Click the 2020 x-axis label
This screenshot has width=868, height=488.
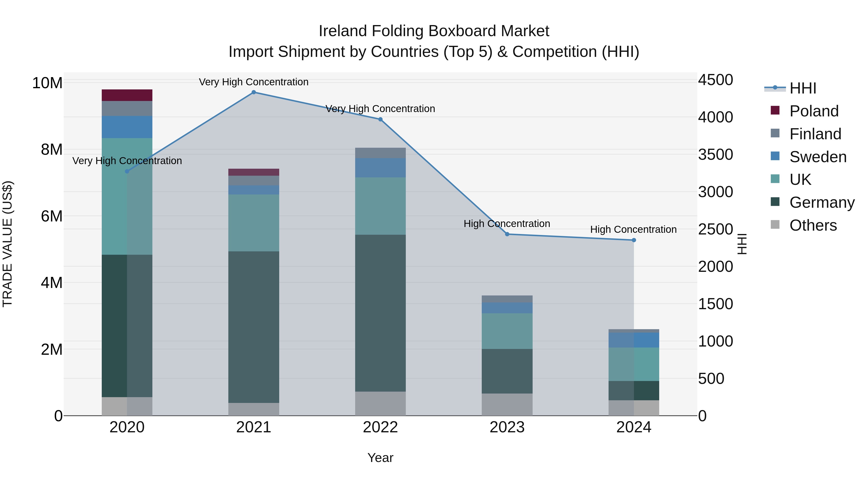[x=127, y=427]
